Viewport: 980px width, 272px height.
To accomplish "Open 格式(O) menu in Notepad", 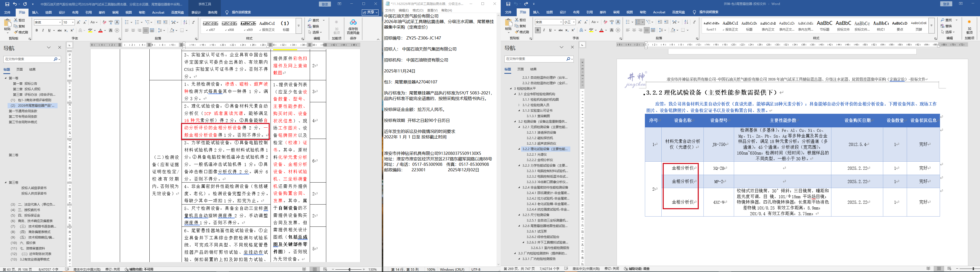I will pos(418,11).
